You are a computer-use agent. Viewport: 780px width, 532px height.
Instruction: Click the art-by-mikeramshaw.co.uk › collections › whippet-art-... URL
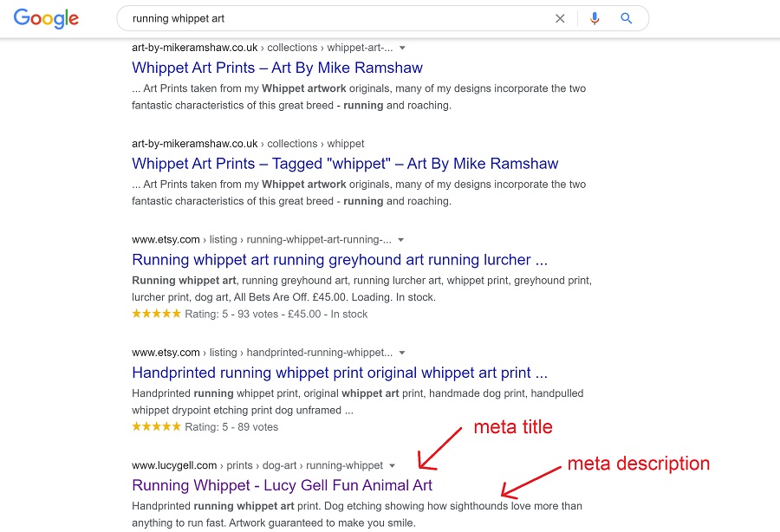(x=262, y=48)
